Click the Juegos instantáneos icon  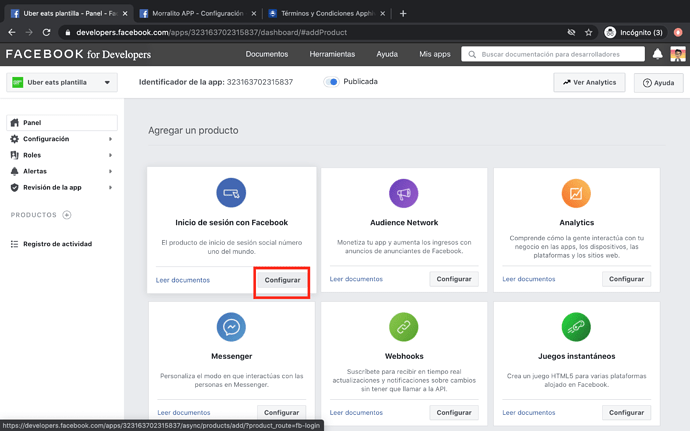point(576,327)
